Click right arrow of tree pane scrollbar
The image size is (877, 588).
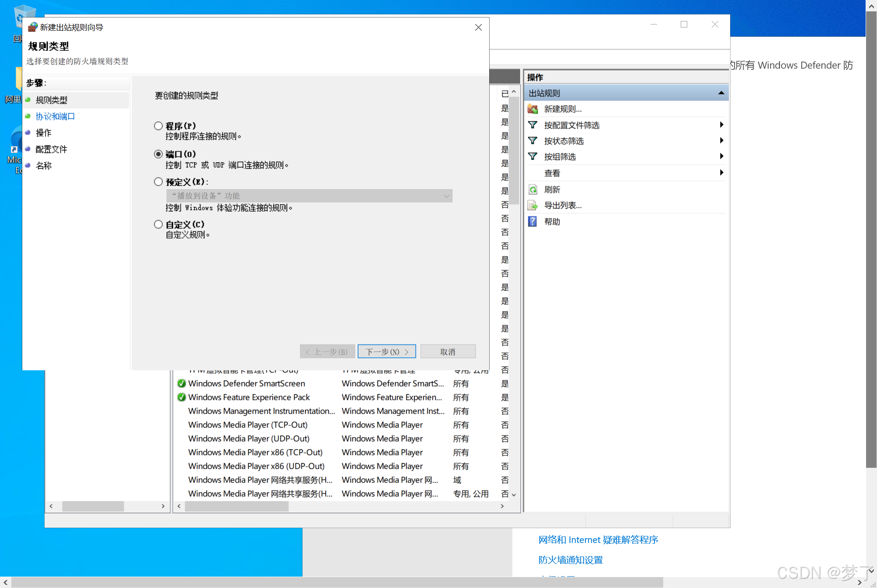[x=163, y=506]
